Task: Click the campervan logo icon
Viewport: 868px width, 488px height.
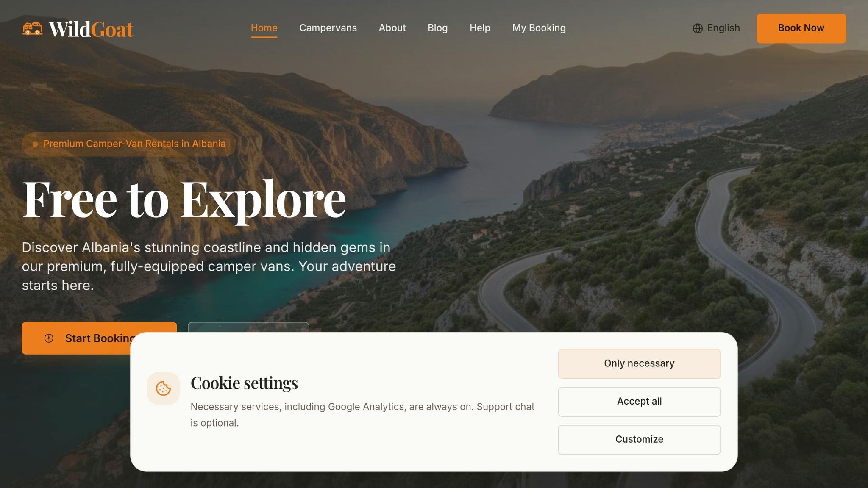Action: [x=32, y=29]
